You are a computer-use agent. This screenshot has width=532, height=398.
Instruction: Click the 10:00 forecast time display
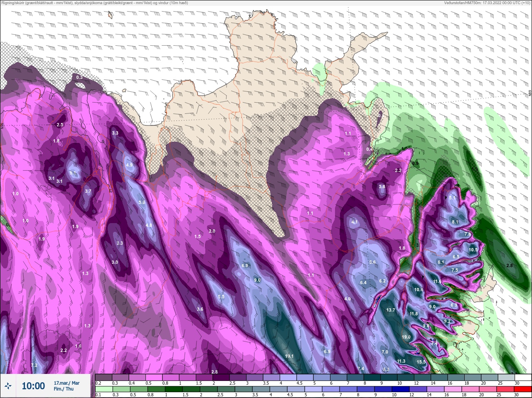coord(33,386)
